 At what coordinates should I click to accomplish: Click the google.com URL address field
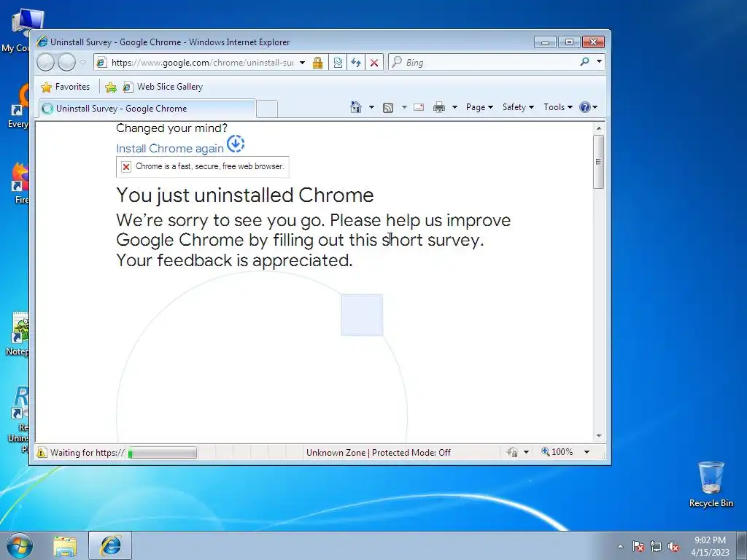[x=201, y=63]
